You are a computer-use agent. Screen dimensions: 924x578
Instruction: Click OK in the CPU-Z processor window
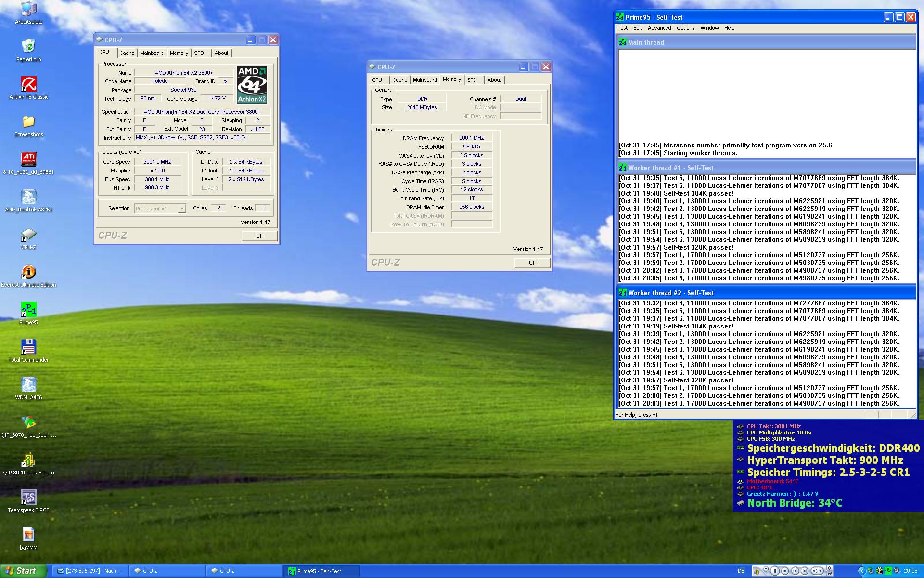coord(259,236)
